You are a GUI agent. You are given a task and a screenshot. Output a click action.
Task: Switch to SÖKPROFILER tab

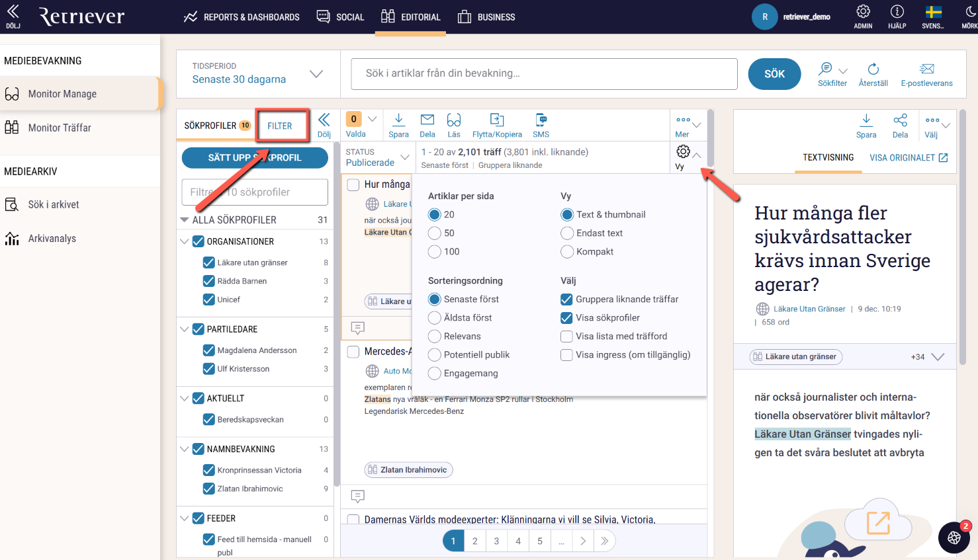pos(218,125)
